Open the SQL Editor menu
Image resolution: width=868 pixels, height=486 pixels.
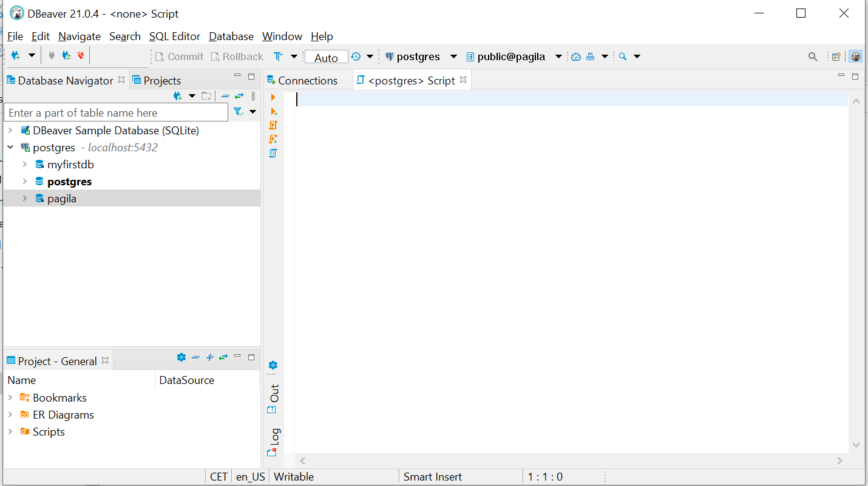coord(175,36)
